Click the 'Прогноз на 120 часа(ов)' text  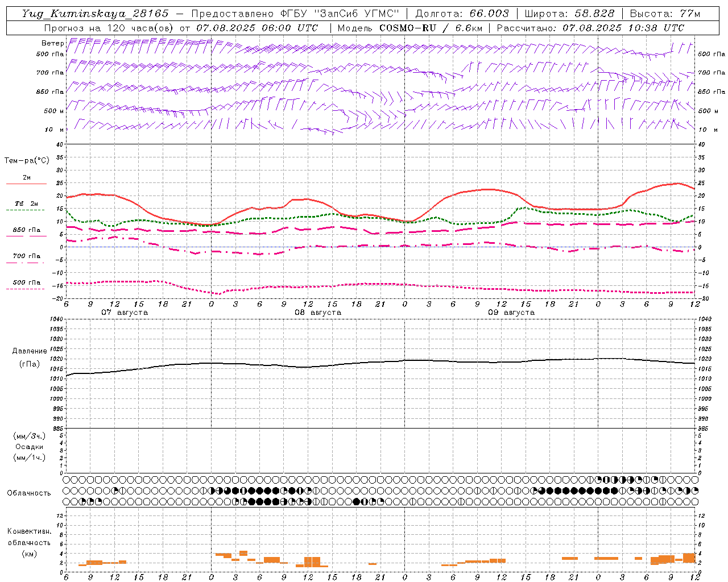109,28
